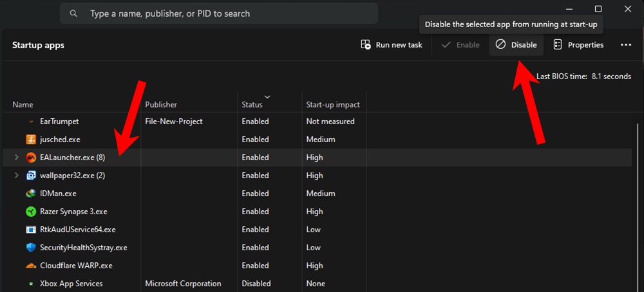Click the Xbox App Services icon

pyautogui.click(x=31, y=284)
